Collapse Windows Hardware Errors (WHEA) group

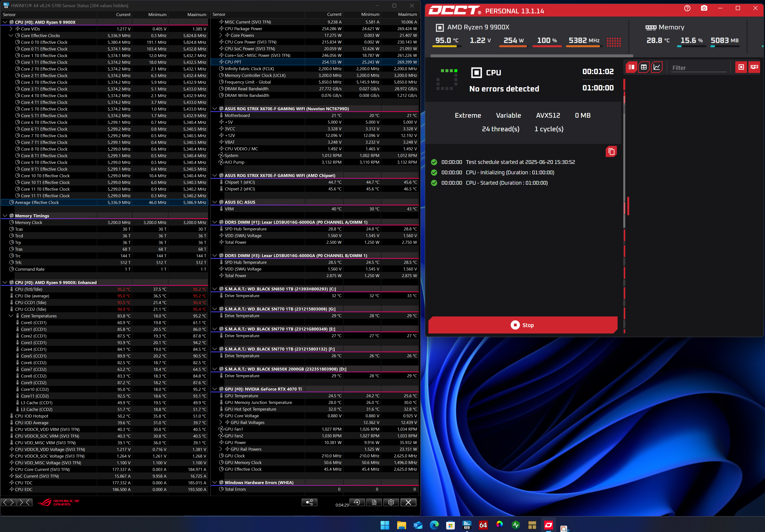(x=215, y=482)
